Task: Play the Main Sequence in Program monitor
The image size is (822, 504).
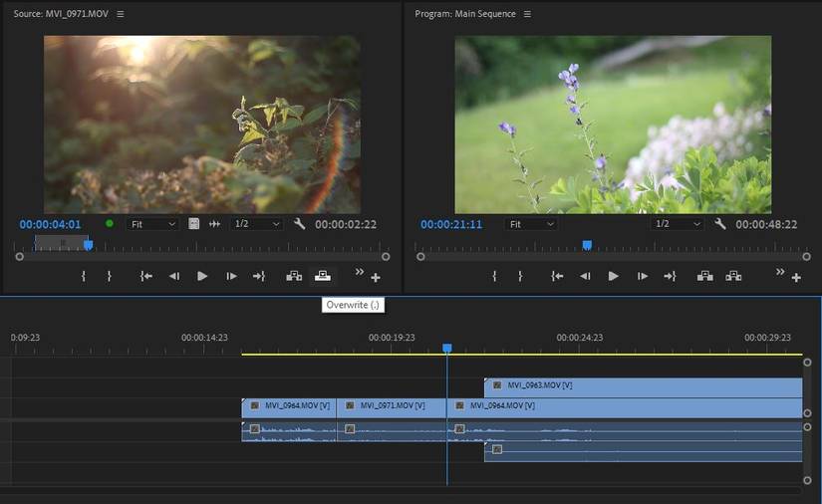Action: (x=614, y=276)
